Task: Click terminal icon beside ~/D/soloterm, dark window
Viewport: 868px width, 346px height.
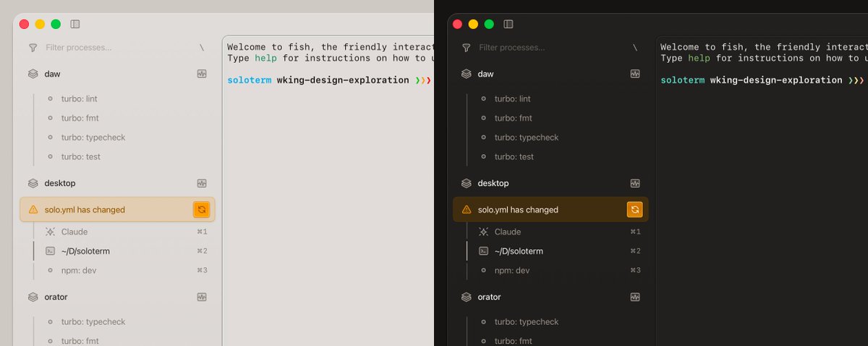Action: 483,251
